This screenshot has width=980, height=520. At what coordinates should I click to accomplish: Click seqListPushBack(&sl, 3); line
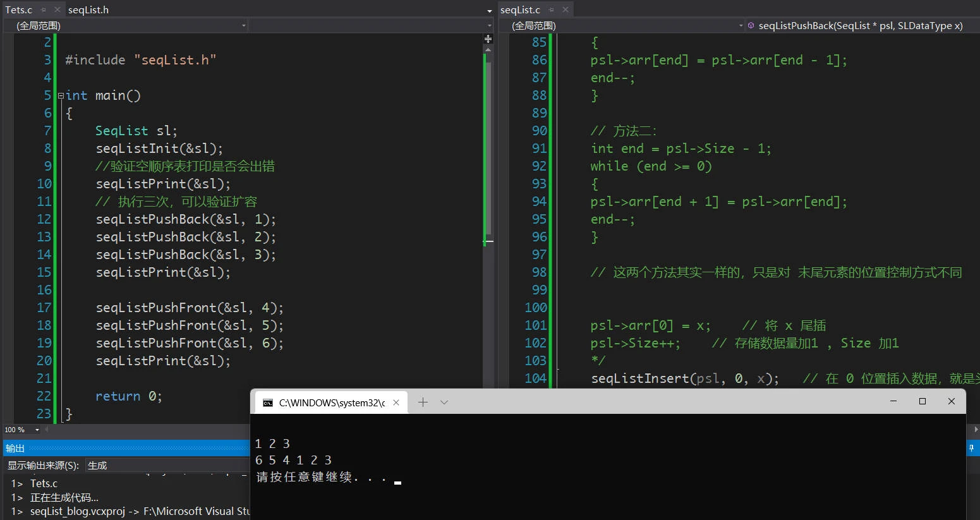tap(186, 255)
